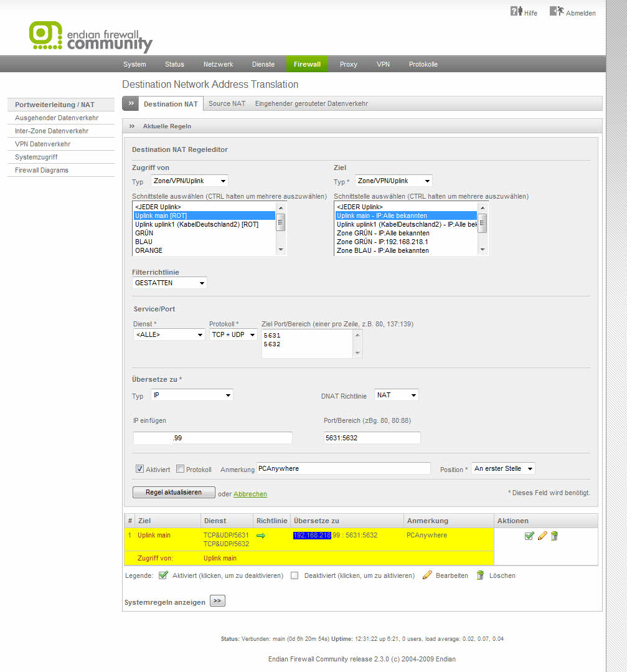Delete the PCAnywhere rule using trash icon

point(554,536)
